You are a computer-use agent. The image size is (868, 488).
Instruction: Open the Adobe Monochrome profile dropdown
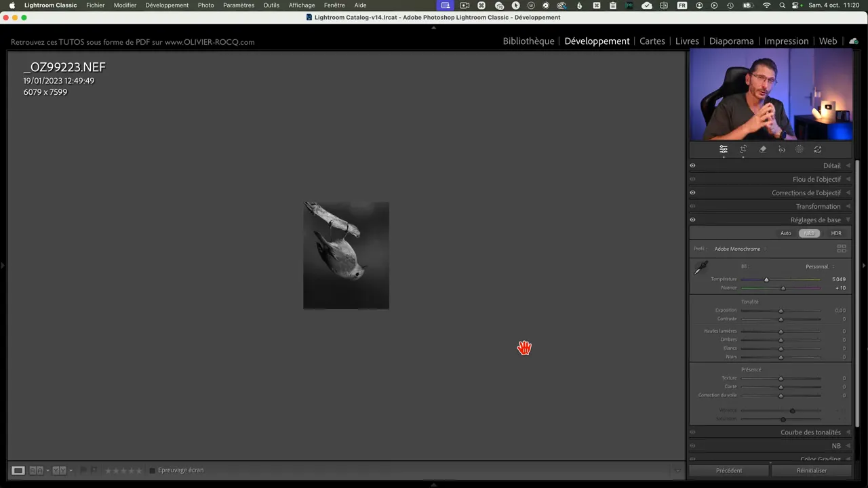click(x=738, y=249)
